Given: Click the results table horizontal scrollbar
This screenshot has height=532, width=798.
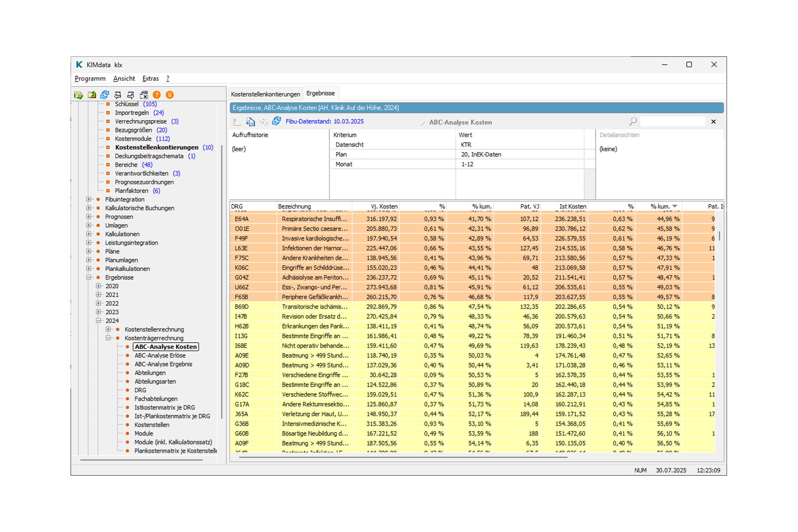Looking at the screenshot, I should pyautogui.click(x=403, y=457).
